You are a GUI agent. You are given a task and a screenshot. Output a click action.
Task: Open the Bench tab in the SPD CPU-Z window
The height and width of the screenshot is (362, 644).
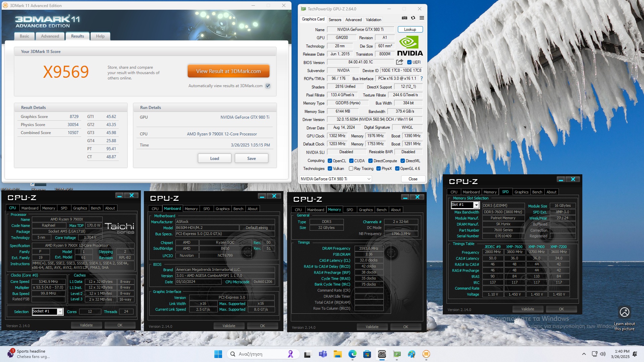pyautogui.click(x=537, y=192)
